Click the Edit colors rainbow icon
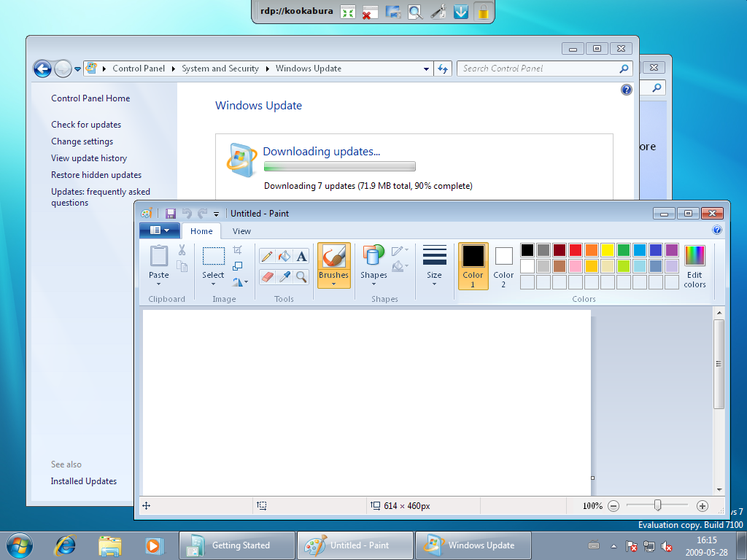The height and width of the screenshot is (560, 747). point(694,256)
